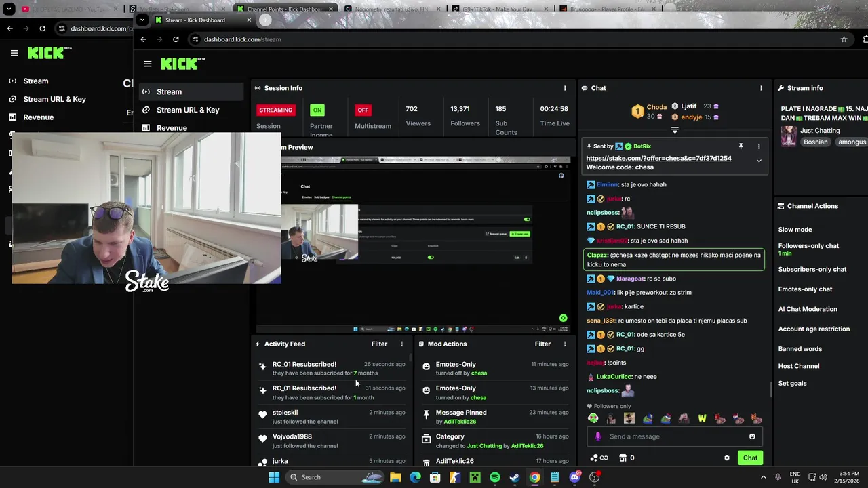Open the Steam taskbar icon
The width and height of the screenshot is (868, 488).
pos(515,477)
